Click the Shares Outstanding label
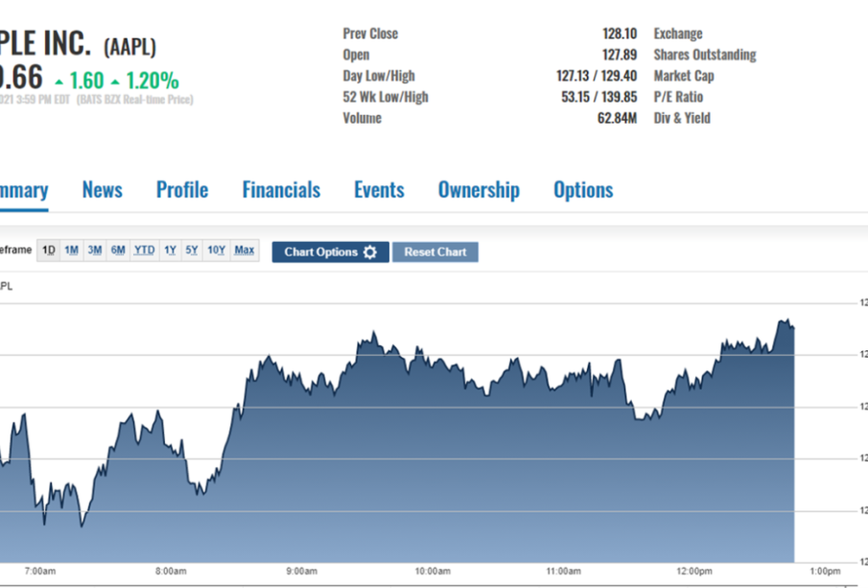This screenshot has height=588, width=868. pyautogui.click(x=705, y=55)
